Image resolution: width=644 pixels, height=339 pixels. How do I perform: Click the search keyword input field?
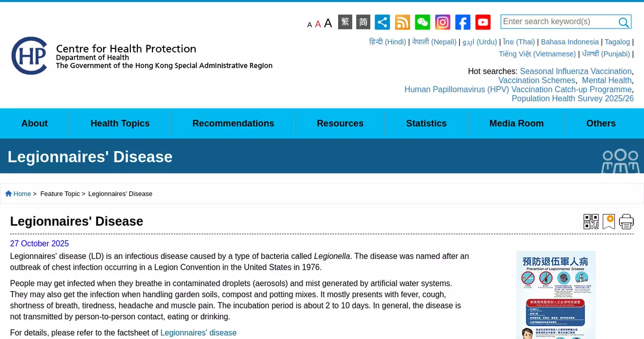(558, 21)
